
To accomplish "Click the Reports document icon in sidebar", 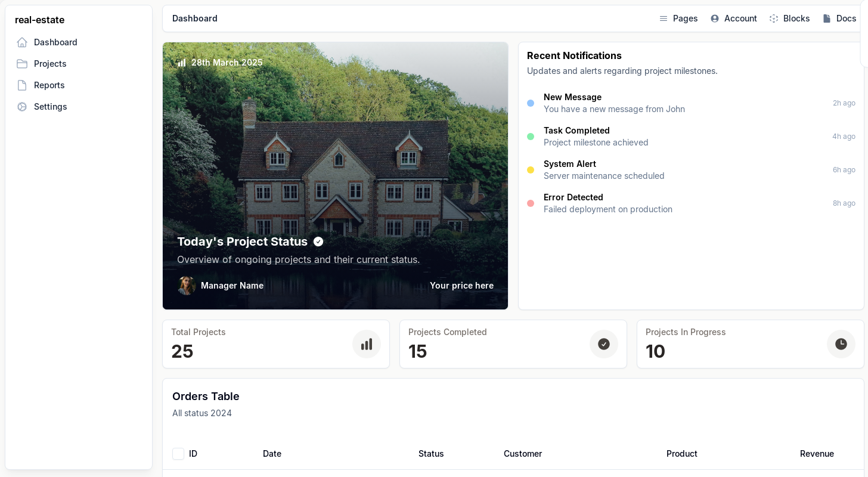I will [22, 85].
